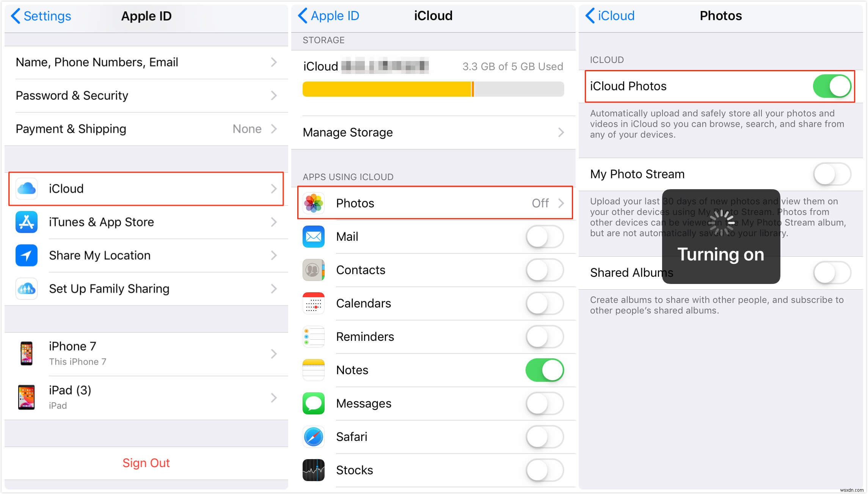Open Set Up Family Sharing menu

144,289
